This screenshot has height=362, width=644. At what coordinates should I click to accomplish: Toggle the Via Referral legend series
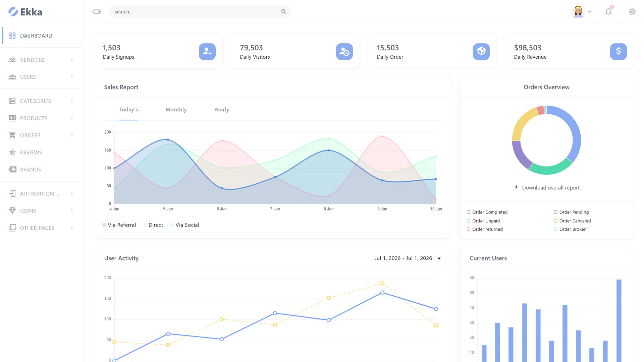(x=119, y=225)
